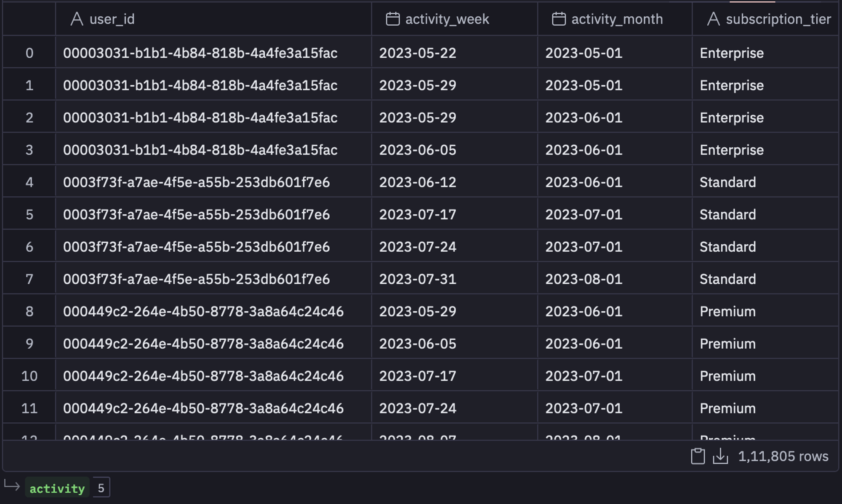Click the text type icon beside subscription_tier
The image size is (842, 504).
713,19
